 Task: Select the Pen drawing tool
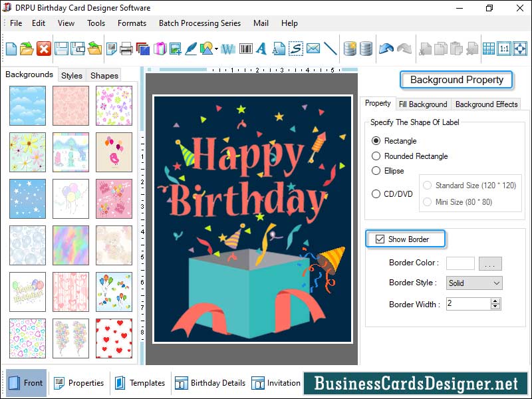pyautogui.click(x=193, y=48)
